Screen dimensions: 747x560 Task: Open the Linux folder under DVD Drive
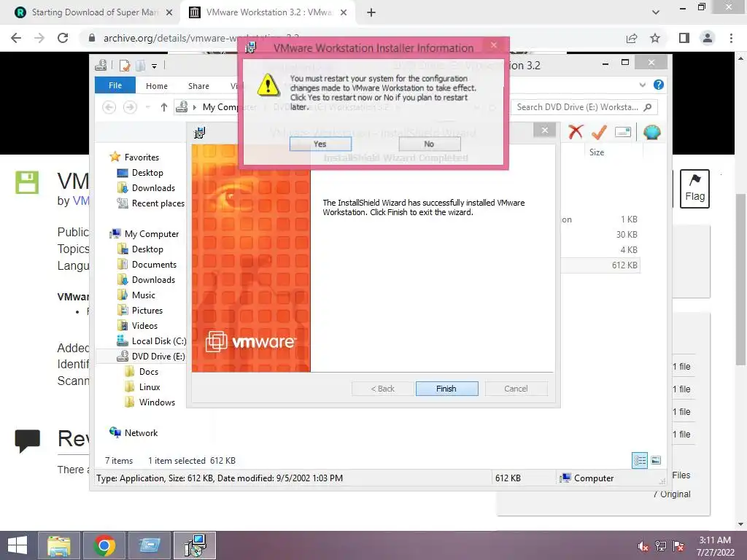[149, 386]
